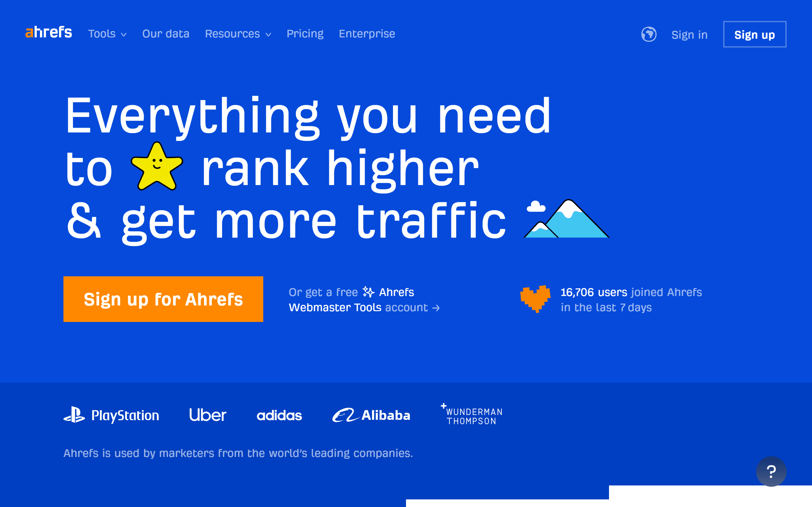Expand the Tools dropdown menu
Viewport: 812px width, 507px height.
point(107,34)
